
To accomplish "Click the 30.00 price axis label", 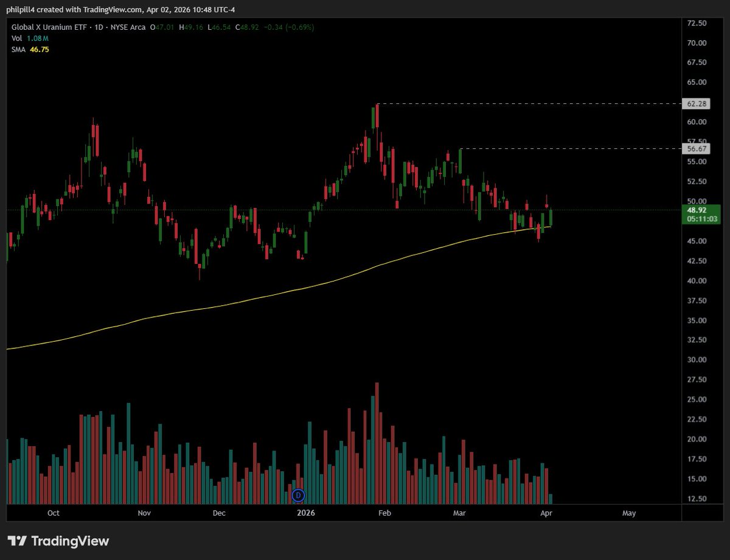I will coord(697,360).
